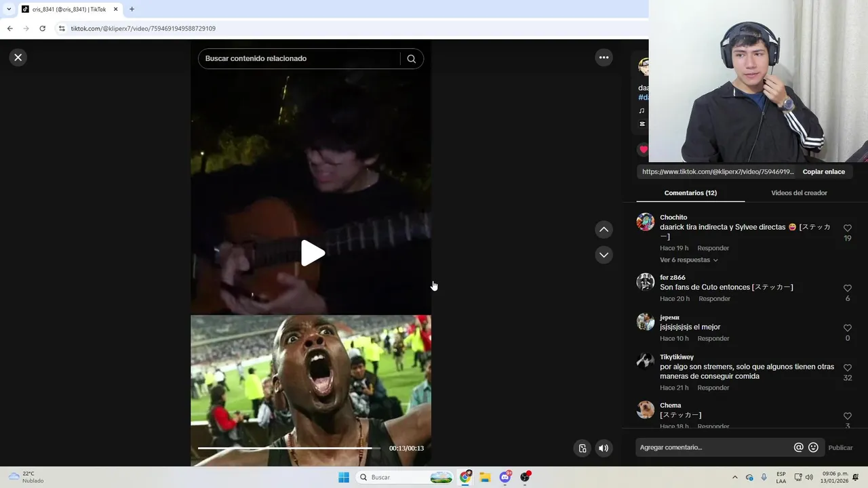This screenshot has height=488, width=868.
Task: Open ESP LAA language selector
Action: point(781,477)
